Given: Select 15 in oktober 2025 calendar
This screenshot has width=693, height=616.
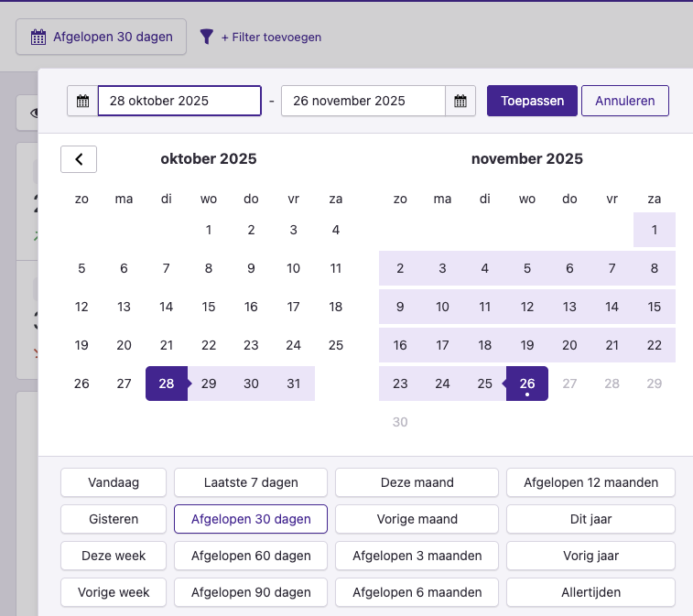Looking at the screenshot, I should pos(209,307).
